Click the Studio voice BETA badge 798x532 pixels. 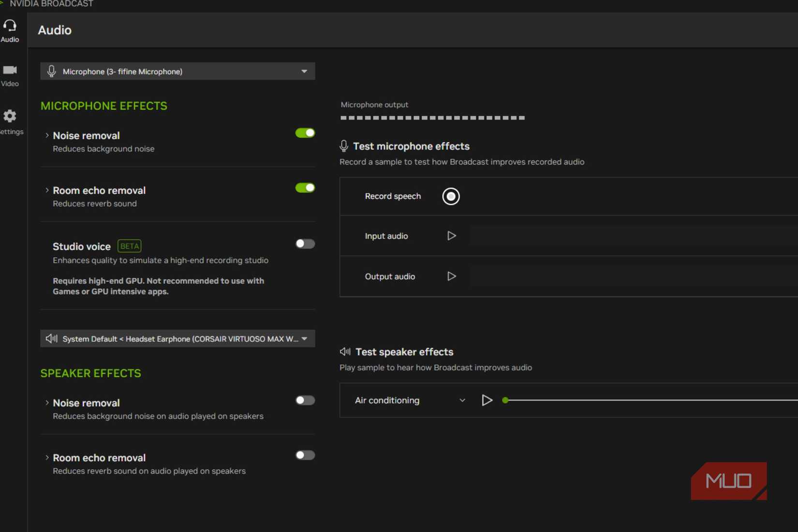tap(130, 246)
